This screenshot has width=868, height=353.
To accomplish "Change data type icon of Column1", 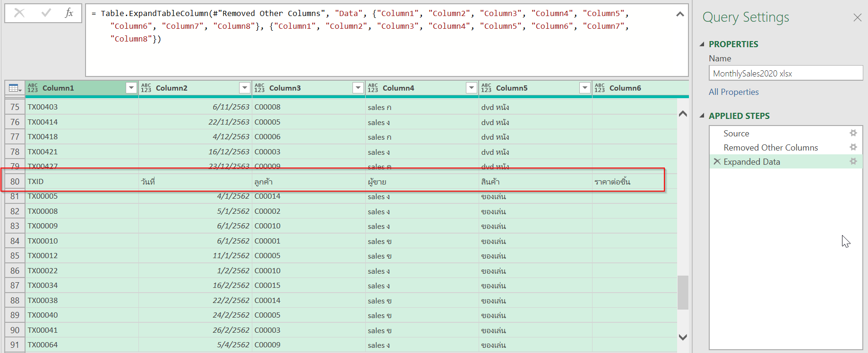I will tap(33, 88).
